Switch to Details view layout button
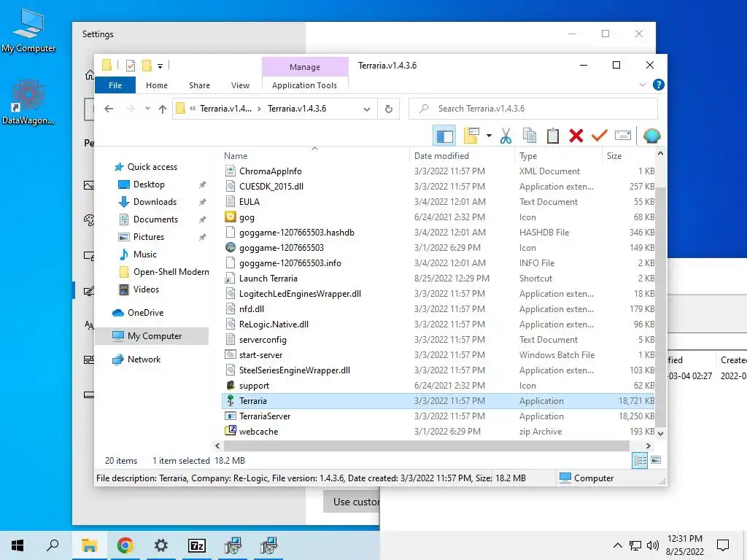The width and height of the screenshot is (747, 560). [640, 461]
